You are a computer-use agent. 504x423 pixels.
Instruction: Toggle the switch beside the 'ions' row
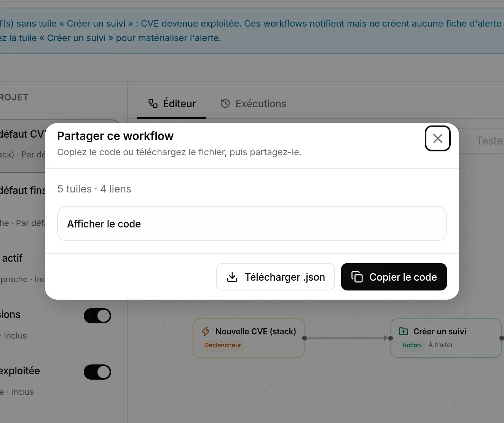[97, 316]
